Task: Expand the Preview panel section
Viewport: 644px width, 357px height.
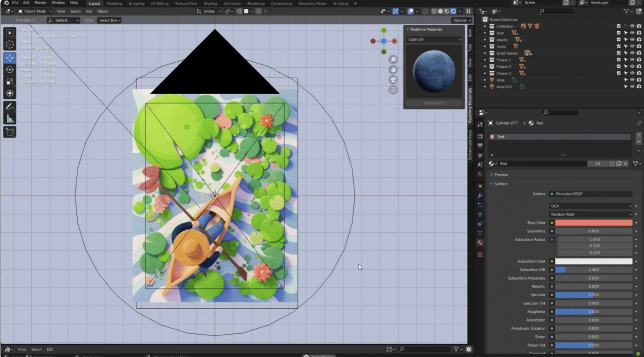Action: coord(501,175)
